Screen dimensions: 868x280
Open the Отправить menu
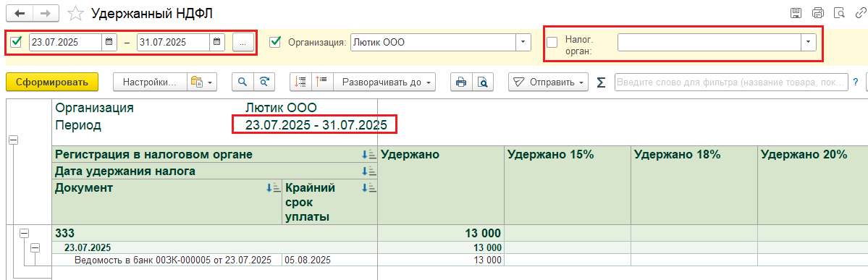click(548, 82)
